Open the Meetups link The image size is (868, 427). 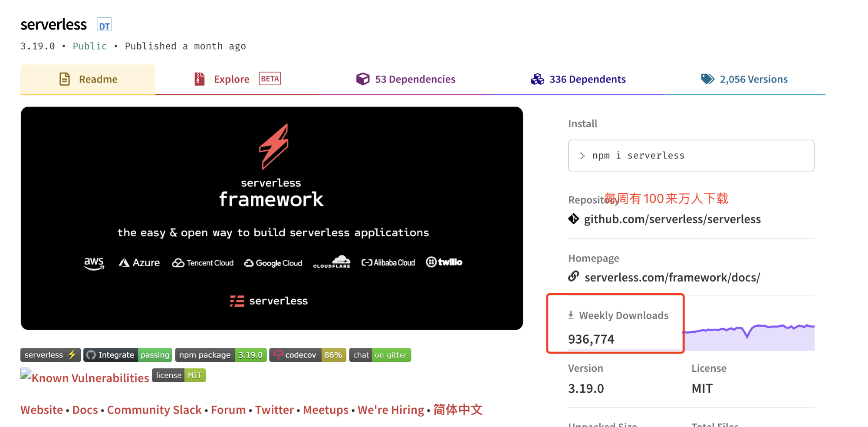325,410
